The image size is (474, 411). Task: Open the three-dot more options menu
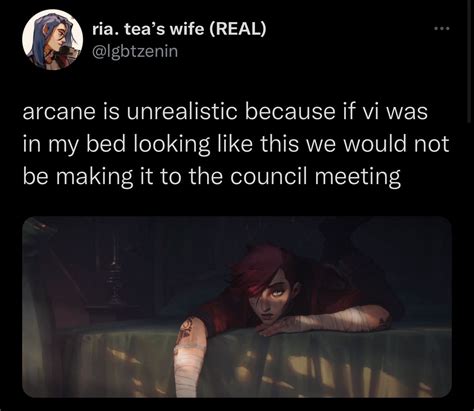442,29
